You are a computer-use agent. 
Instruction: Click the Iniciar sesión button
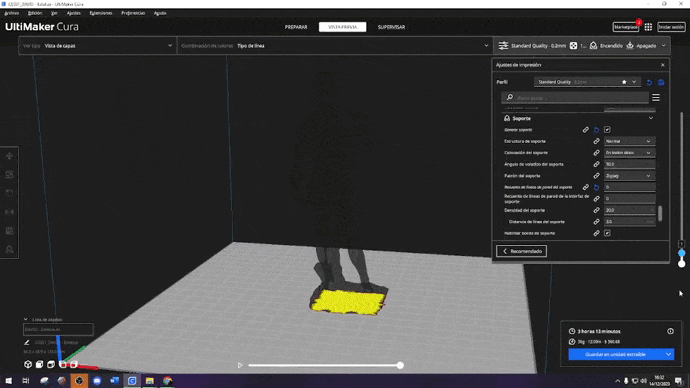(671, 27)
